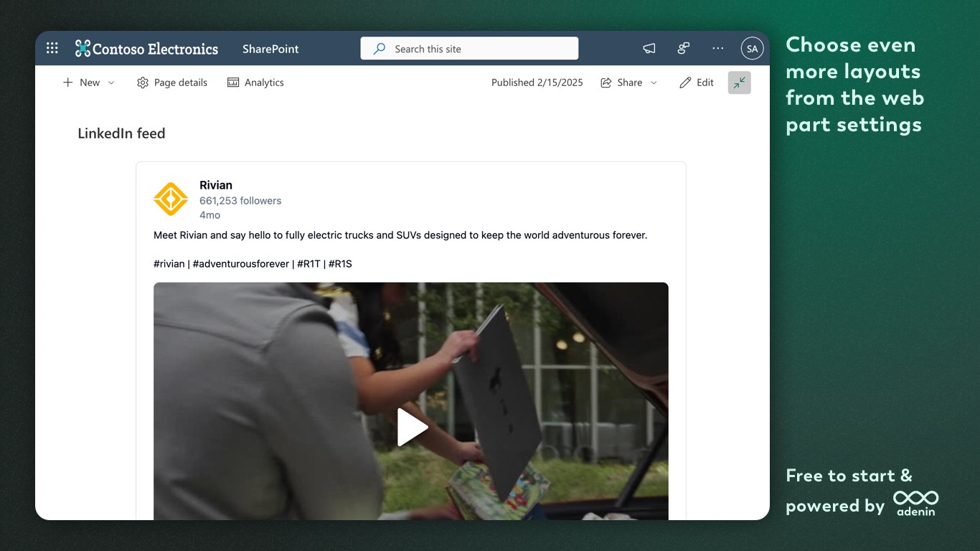The image size is (980, 551).
Task: Click the Analytics chart icon
Action: [233, 83]
